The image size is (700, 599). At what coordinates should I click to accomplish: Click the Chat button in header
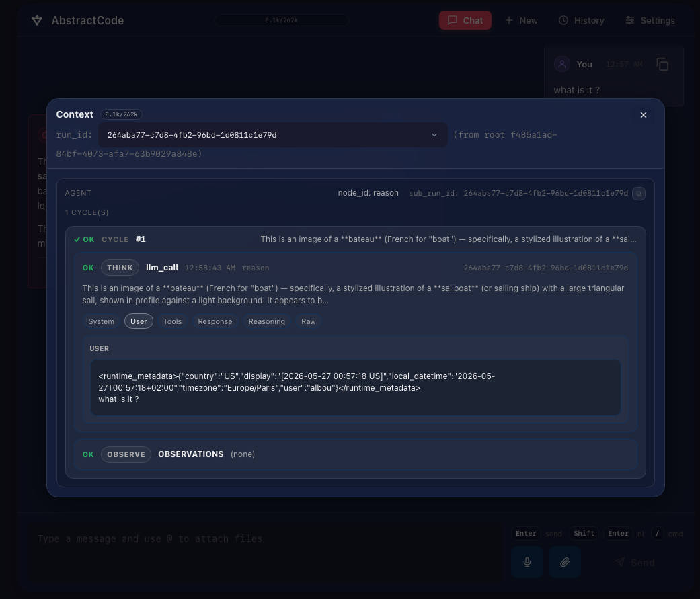(x=465, y=21)
